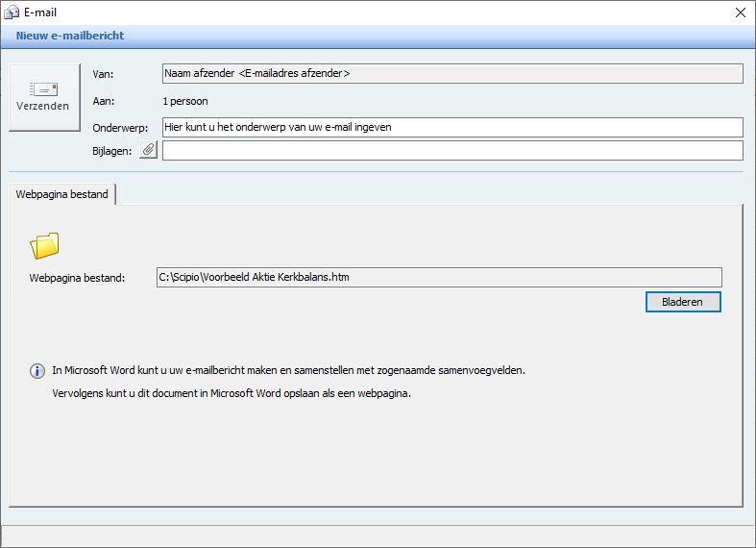Click the '1 persoon' recipient text

tap(185, 101)
